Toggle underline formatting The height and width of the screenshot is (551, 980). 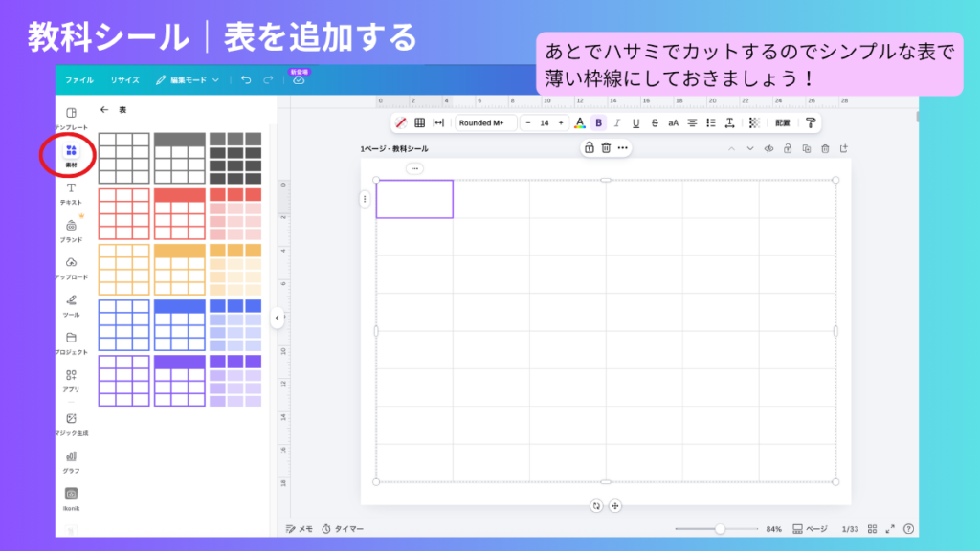(x=635, y=122)
